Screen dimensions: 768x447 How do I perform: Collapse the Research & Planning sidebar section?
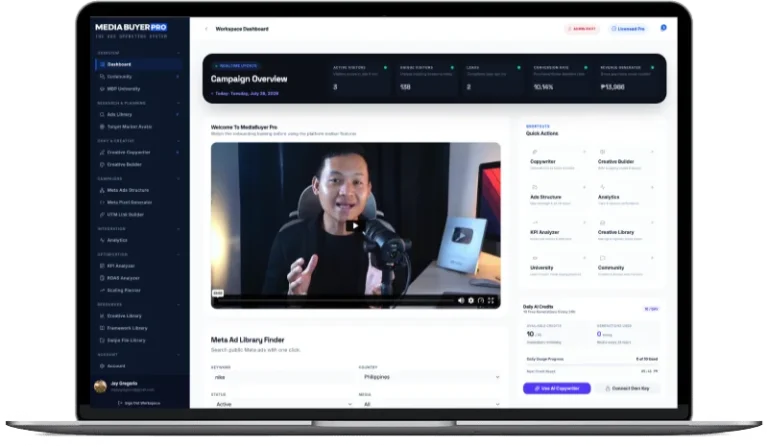(x=178, y=103)
